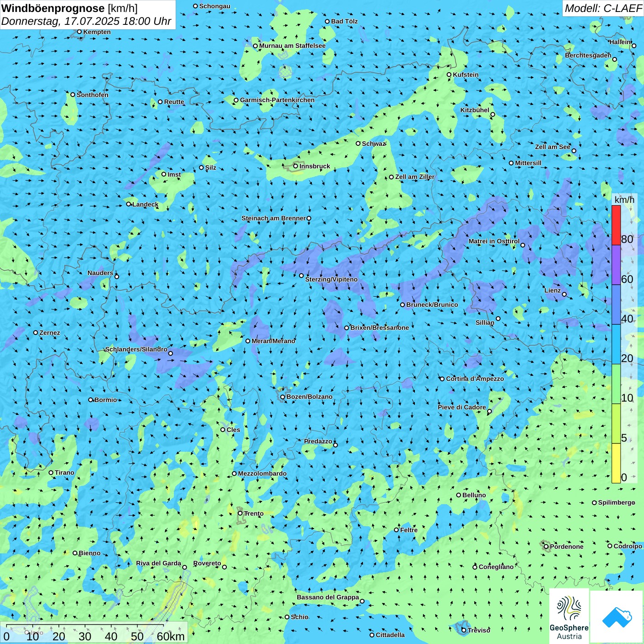Click the Landeck city label

pyautogui.click(x=145, y=204)
